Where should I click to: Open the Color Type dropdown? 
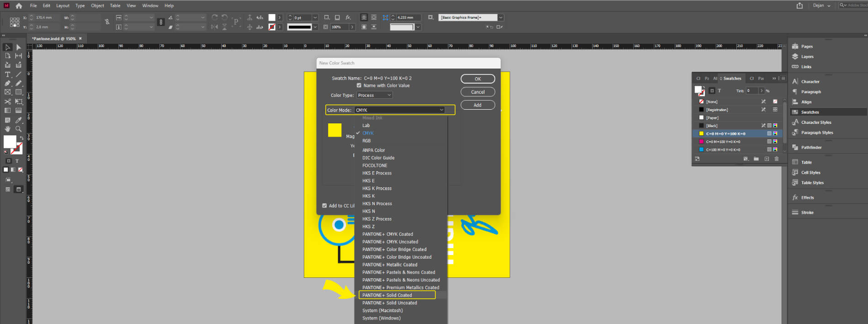tap(374, 95)
